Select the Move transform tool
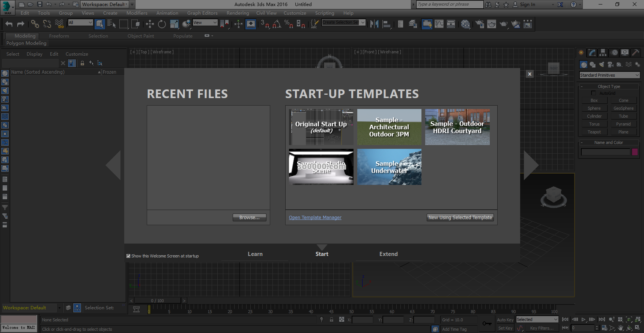 150,24
